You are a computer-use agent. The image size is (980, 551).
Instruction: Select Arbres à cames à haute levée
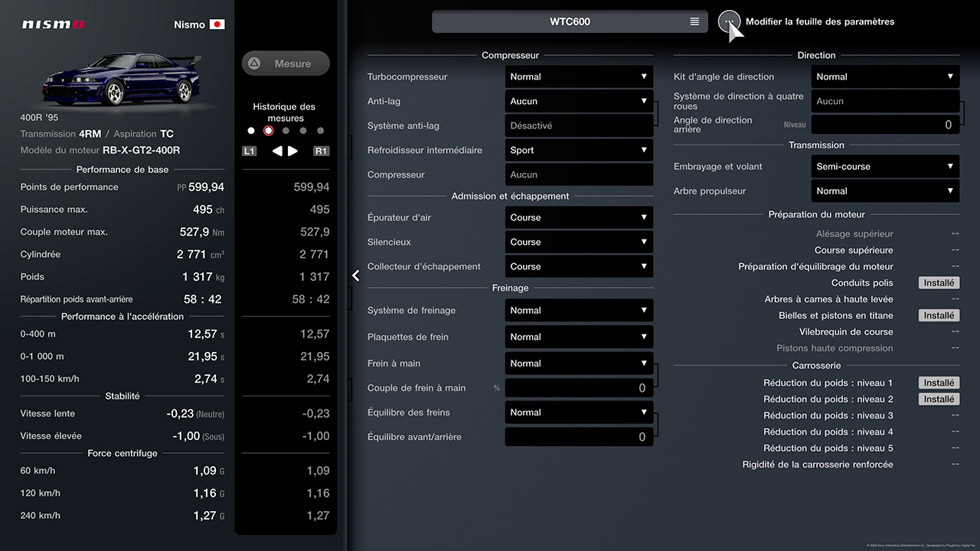pyautogui.click(x=828, y=299)
